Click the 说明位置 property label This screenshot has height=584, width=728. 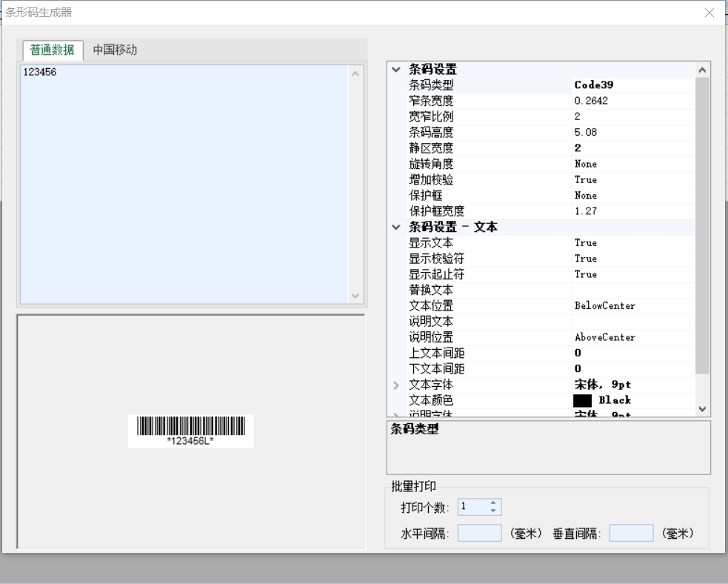[x=431, y=338]
